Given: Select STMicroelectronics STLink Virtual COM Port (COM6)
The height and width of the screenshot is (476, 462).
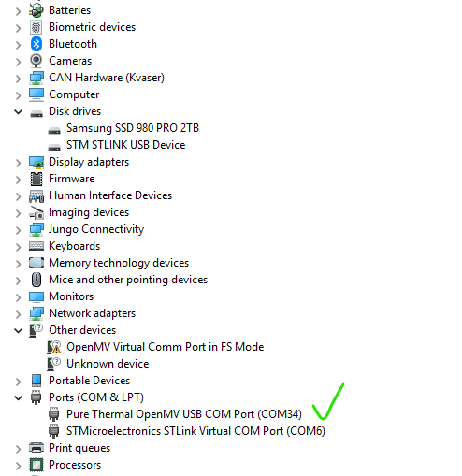Looking at the screenshot, I should [195, 431].
